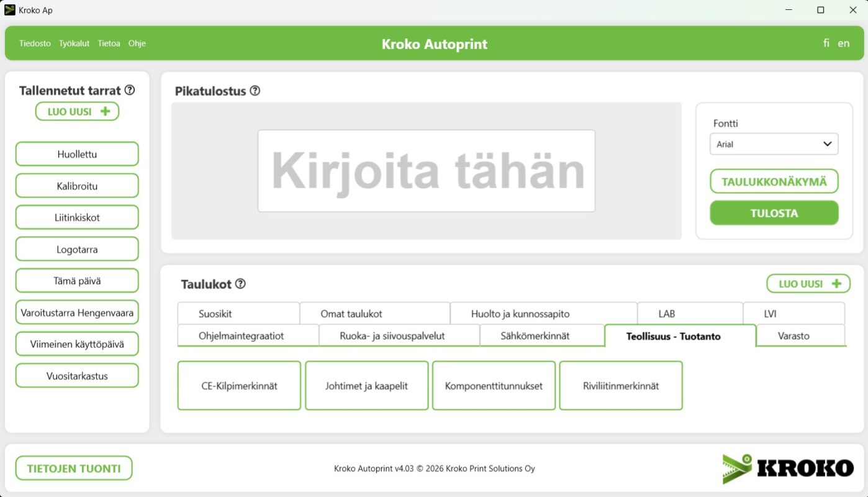Switch to the Sähkömerkinnät tab
This screenshot has width=868, height=497.
[535, 335]
